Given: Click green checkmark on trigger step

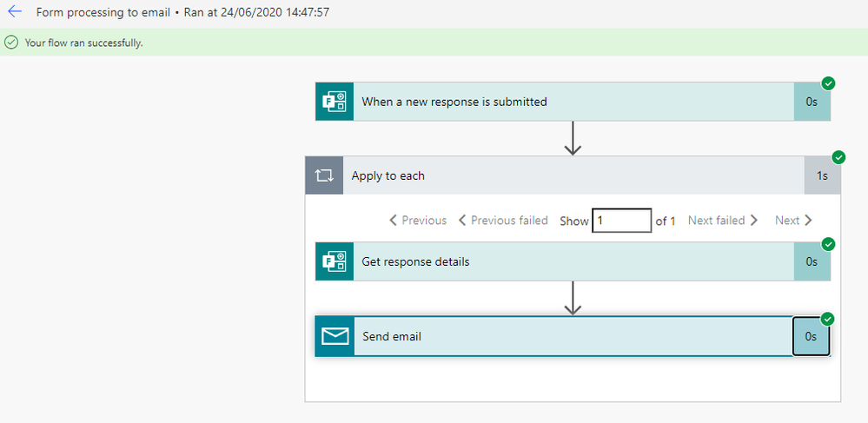Looking at the screenshot, I should pyautogui.click(x=828, y=83).
